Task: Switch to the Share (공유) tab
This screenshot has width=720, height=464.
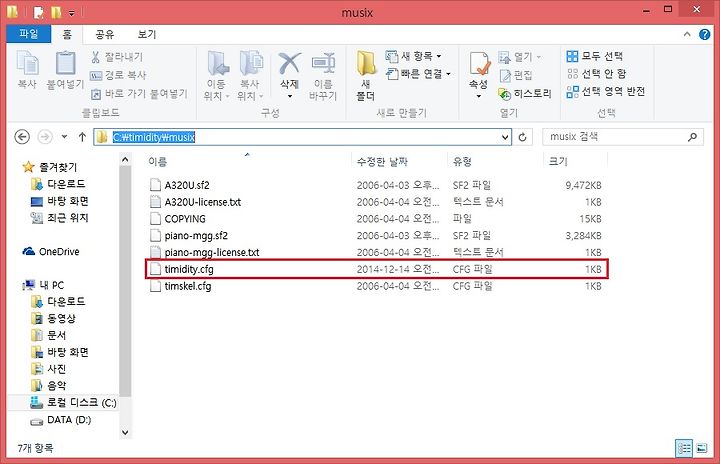Action: click(105, 34)
